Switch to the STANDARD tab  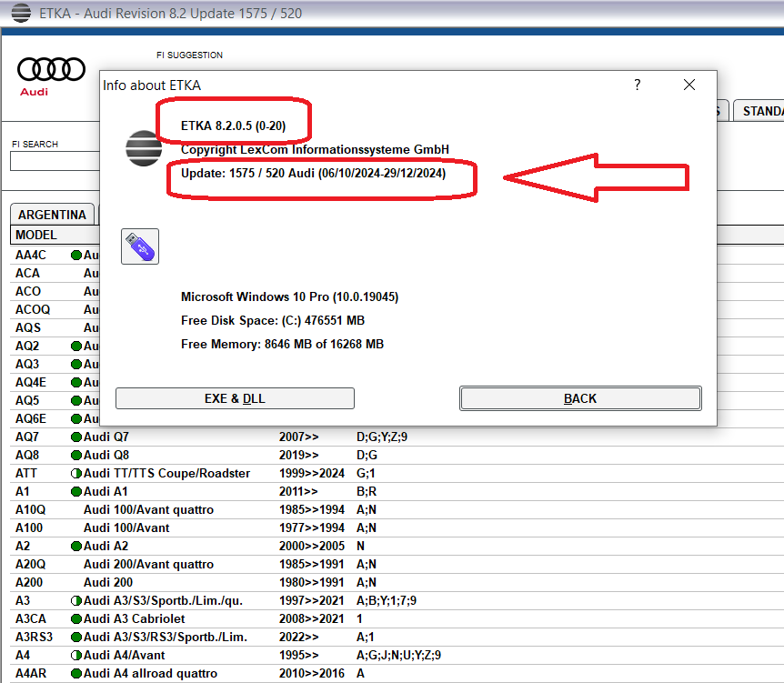(759, 111)
